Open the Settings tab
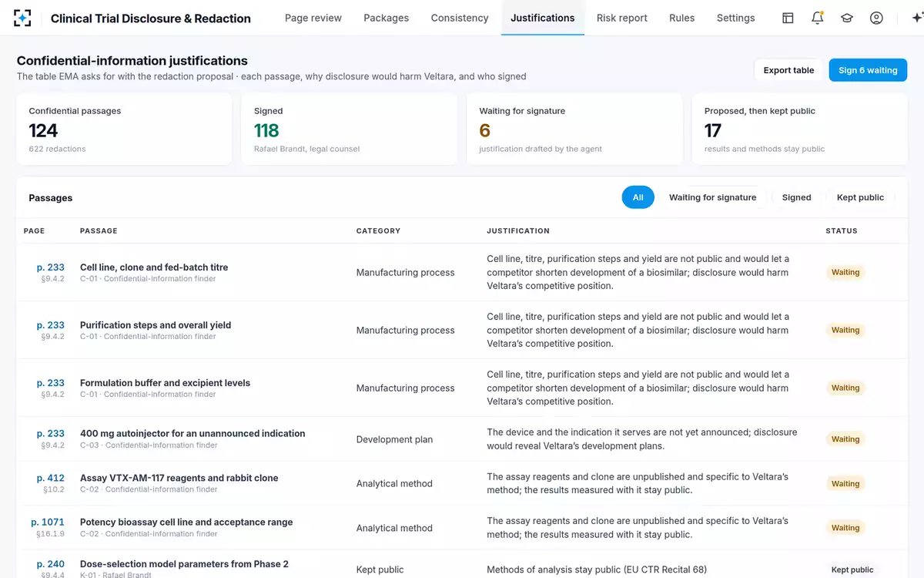 click(736, 18)
